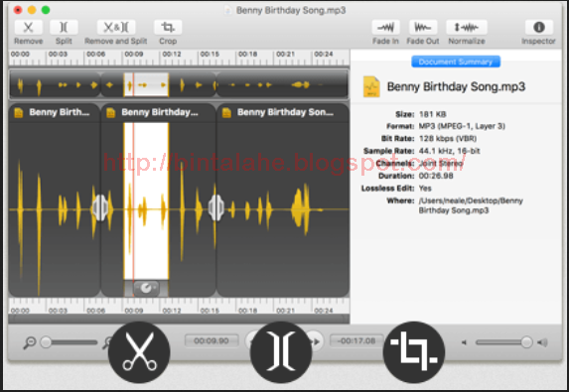Screen dimensions: 569x392
Task: Click the volume slider knob
Action: point(526,342)
